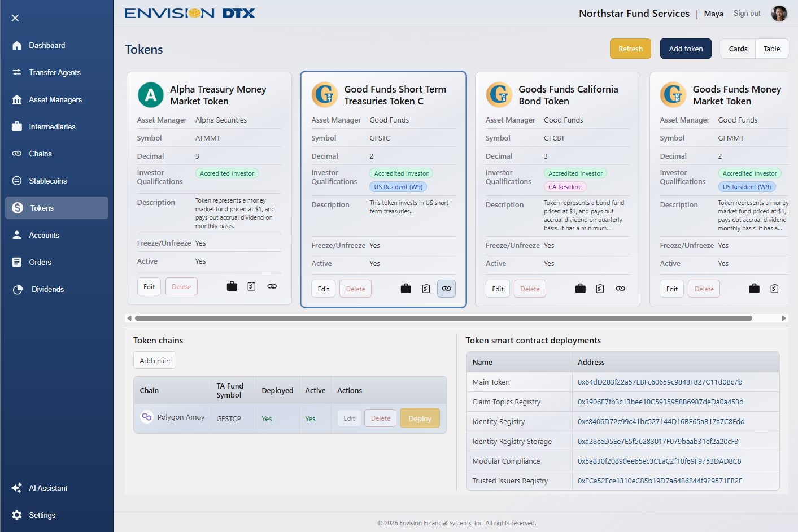Click Alpha Treasury token checklist icon
Screen dimensions: 798x532
252,286
